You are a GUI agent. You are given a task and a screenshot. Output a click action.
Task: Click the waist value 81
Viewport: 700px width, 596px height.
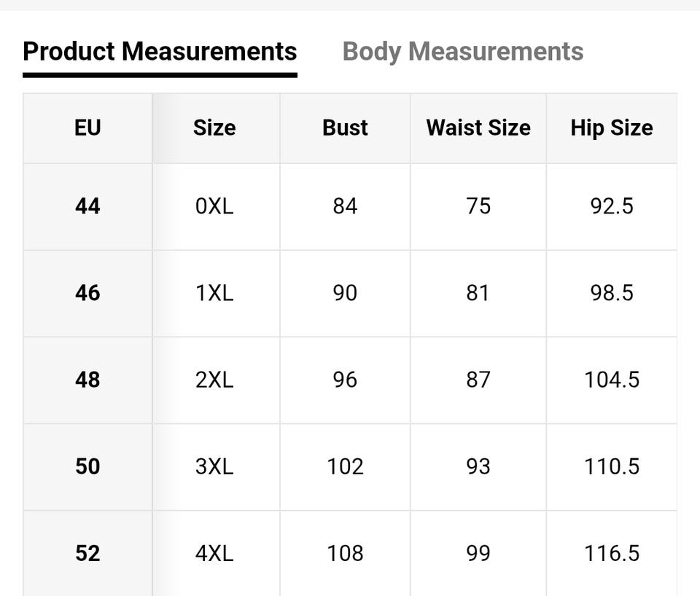pos(478,293)
